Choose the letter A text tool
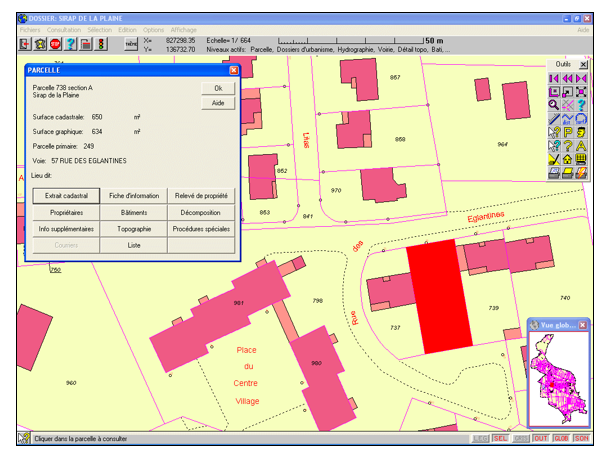Image resolution: width=607 pixels, height=460 pixels. (x=581, y=146)
